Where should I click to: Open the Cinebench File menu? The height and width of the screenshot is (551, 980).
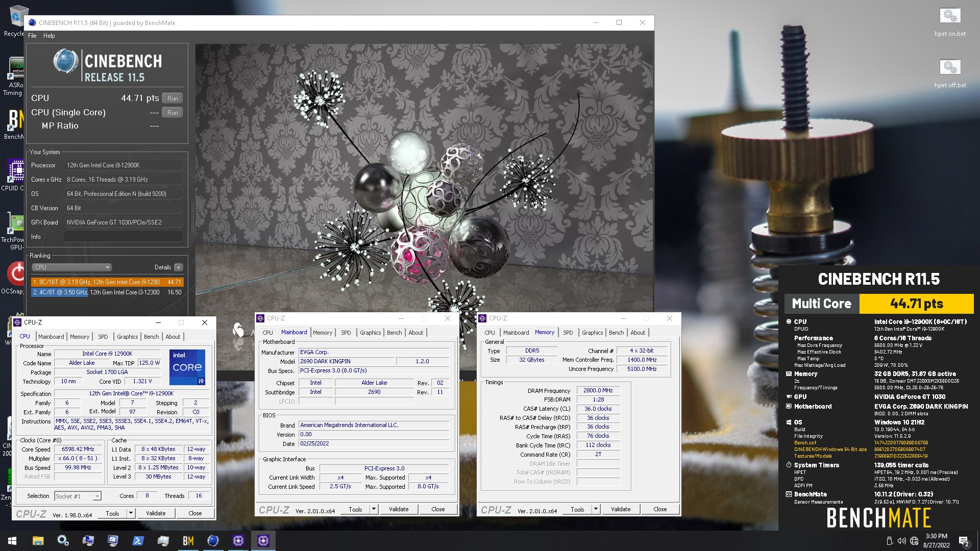[x=33, y=36]
